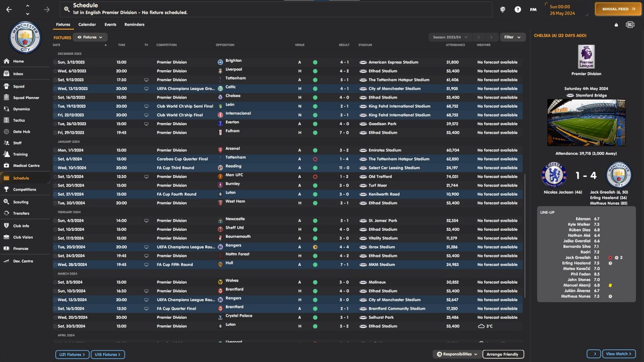Switch to the Reminders tab
The image size is (644, 362).
tap(134, 25)
